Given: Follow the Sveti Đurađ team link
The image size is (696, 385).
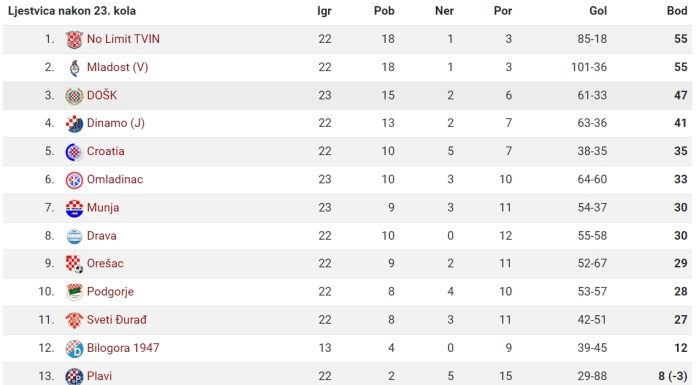Looking at the screenshot, I should click(116, 320).
